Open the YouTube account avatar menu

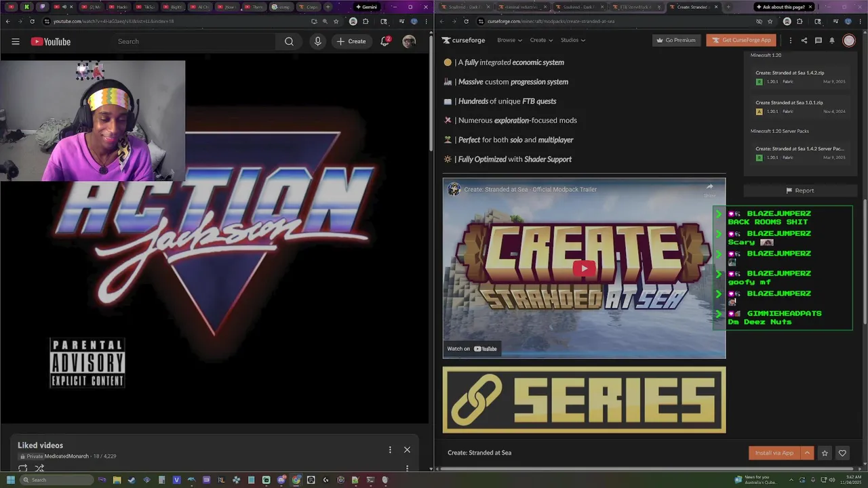[x=409, y=41]
